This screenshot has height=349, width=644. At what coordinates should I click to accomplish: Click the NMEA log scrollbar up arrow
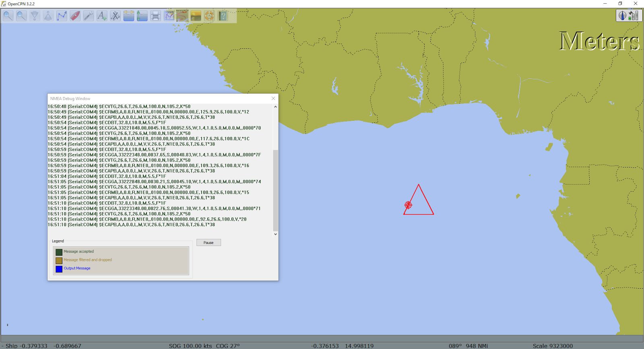tap(275, 107)
